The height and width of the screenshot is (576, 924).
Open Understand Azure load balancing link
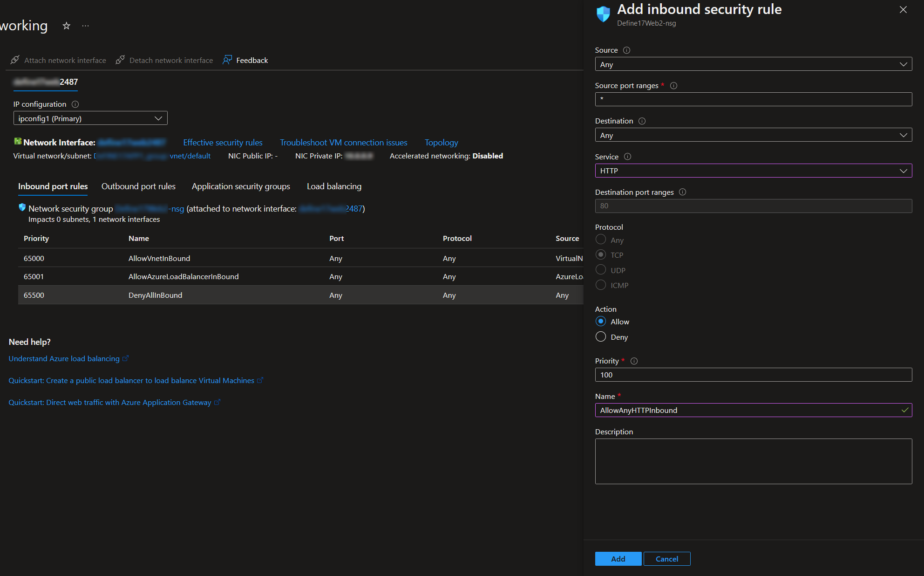[x=64, y=358]
